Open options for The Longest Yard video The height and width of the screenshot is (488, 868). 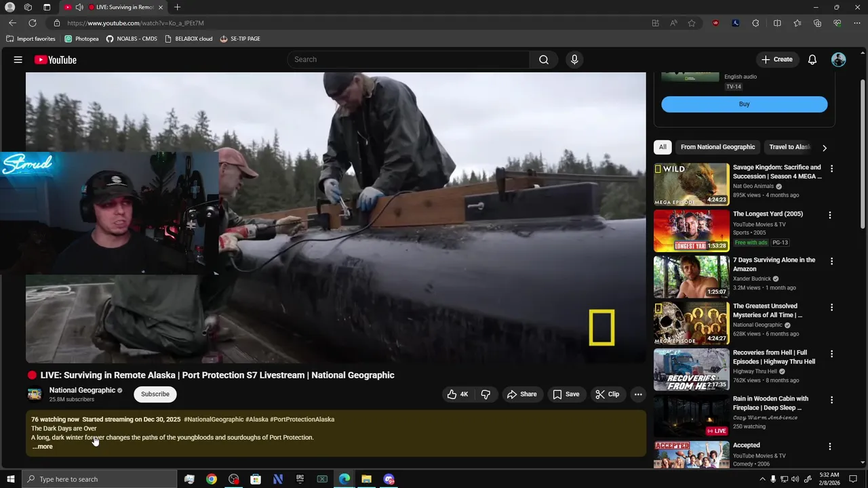[x=830, y=216]
